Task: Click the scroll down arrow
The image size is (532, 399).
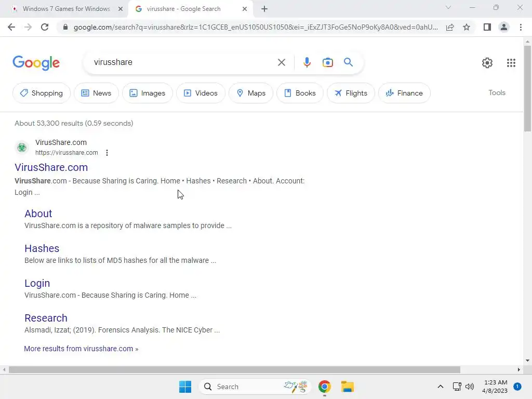Action: point(527,361)
